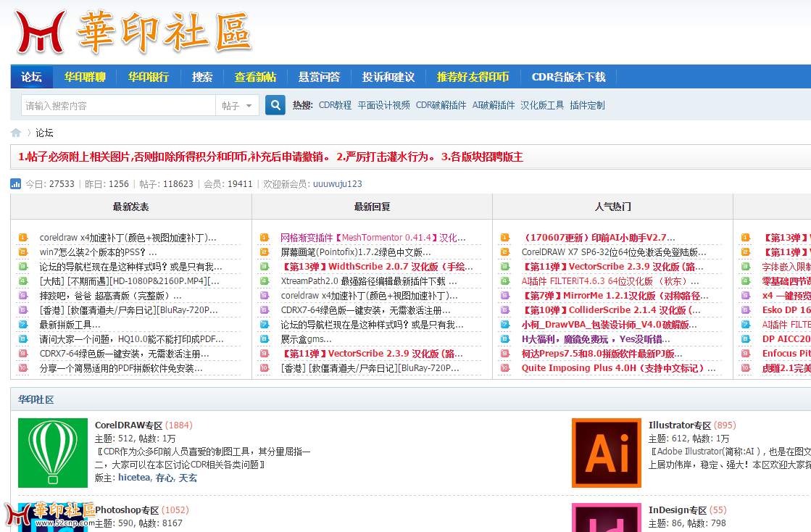Open post win7怎么装2个版本的PSS
Image resolution: width=811 pixels, height=532 pixels.
(x=99, y=252)
